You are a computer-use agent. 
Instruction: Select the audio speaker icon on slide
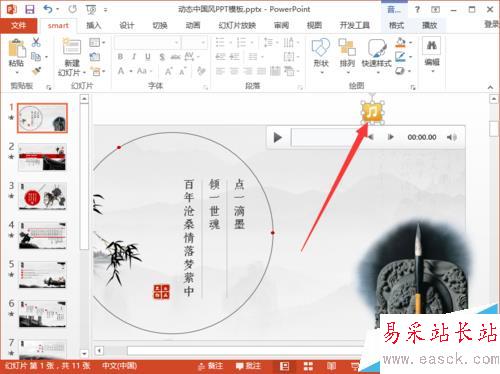click(373, 112)
